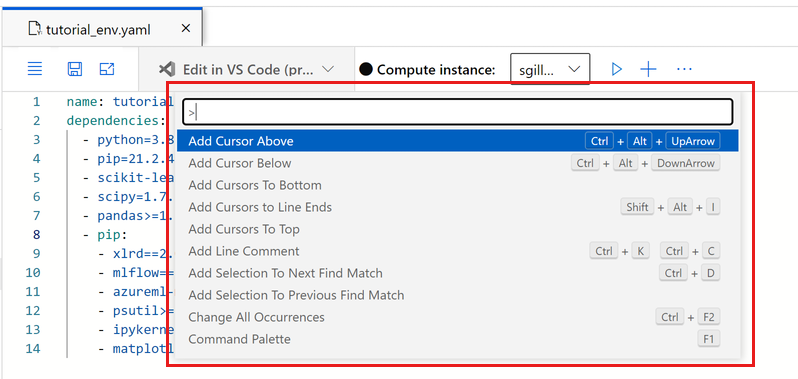798x379 pixels.
Task: Click the yaml file icon in tab
Action: [x=35, y=28]
